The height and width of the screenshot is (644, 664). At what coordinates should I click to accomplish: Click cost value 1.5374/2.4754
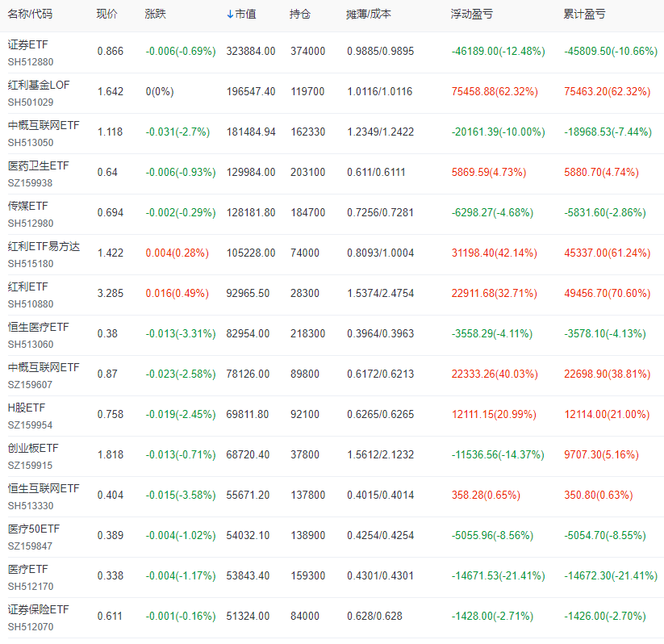tap(380, 293)
